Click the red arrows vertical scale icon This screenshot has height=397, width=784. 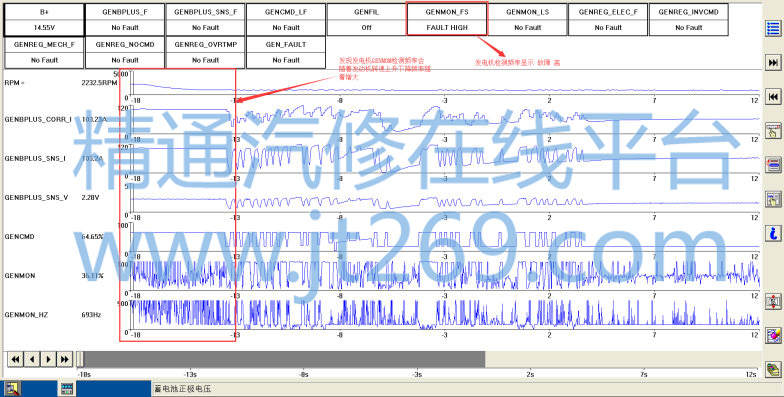[x=773, y=301]
